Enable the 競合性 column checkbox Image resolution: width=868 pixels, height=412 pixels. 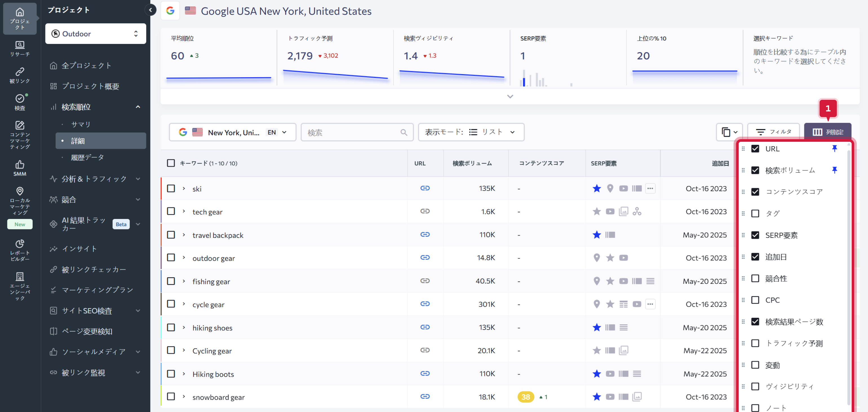(755, 279)
